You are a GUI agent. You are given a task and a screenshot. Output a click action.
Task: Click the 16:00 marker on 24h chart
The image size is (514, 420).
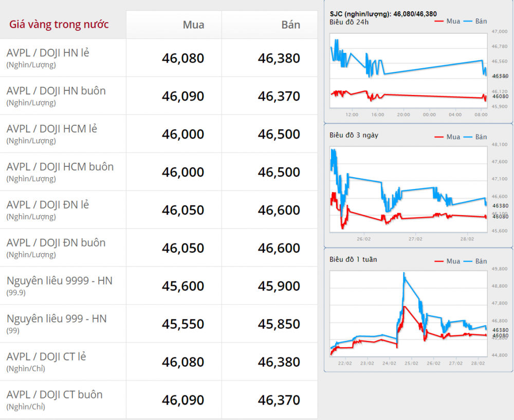pyautogui.click(x=378, y=114)
